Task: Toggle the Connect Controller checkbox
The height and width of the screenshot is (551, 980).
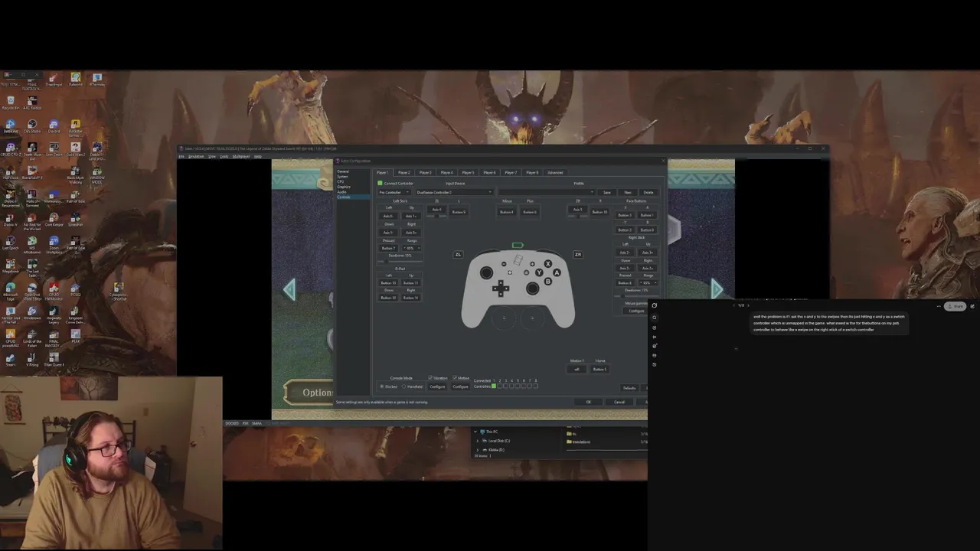Action: (x=380, y=184)
